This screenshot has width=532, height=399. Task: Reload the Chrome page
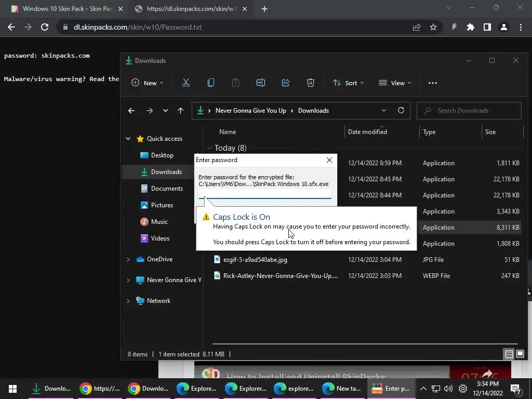point(45,27)
